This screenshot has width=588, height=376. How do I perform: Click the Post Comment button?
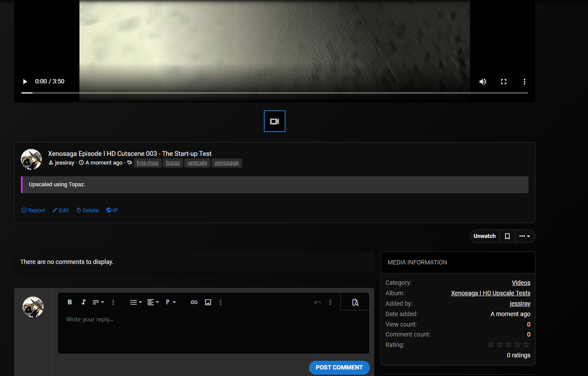point(339,368)
